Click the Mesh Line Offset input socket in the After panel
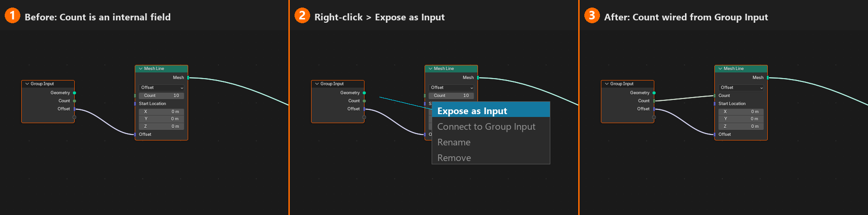868x215 pixels. (715, 134)
